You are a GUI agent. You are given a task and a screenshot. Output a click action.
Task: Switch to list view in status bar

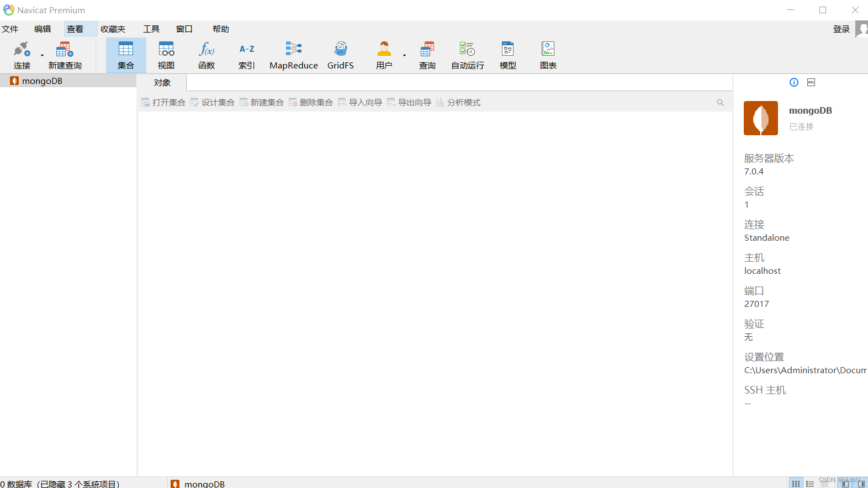[809, 484]
